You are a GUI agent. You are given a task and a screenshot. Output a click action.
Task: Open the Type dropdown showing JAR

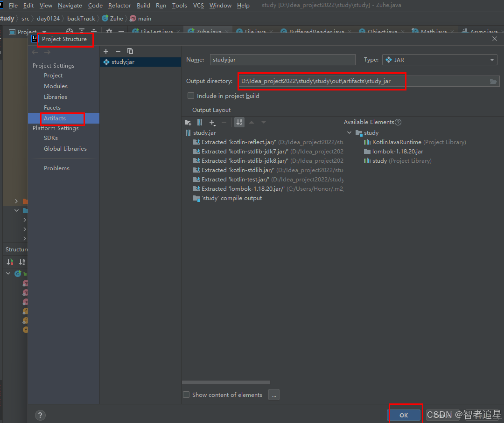pyautogui.click(x=440, y=60)
